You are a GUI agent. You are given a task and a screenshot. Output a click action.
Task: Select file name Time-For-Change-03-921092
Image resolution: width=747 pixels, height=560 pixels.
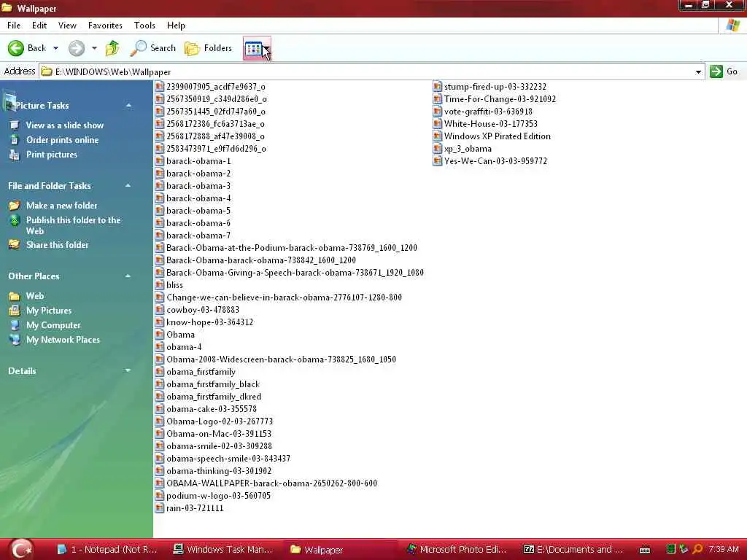(x=500, y=99)
